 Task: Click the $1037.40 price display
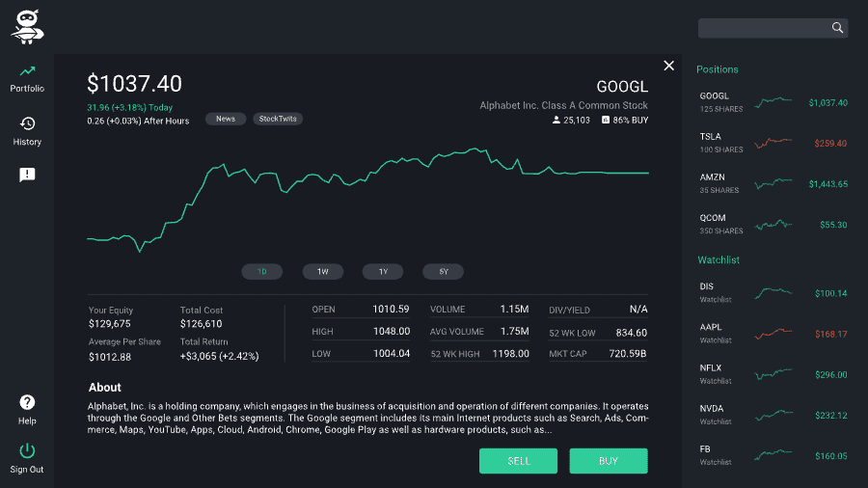tap(134, 84)
